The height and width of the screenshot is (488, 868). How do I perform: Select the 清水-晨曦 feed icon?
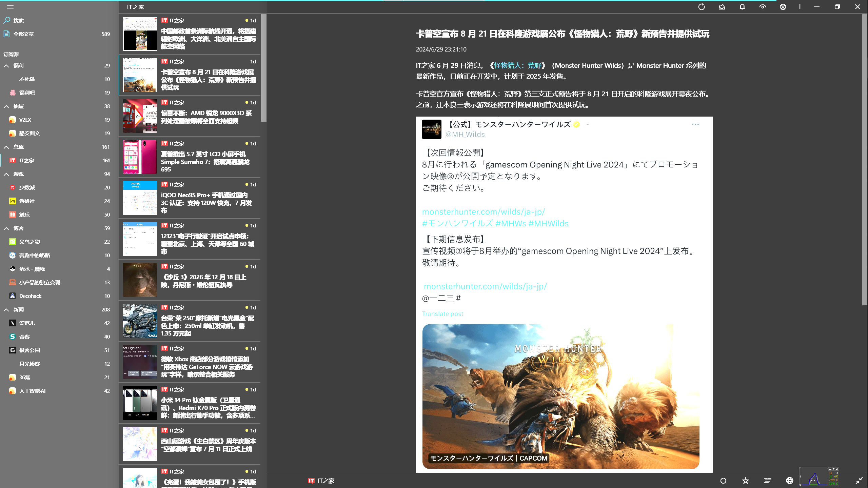(13, 269)
